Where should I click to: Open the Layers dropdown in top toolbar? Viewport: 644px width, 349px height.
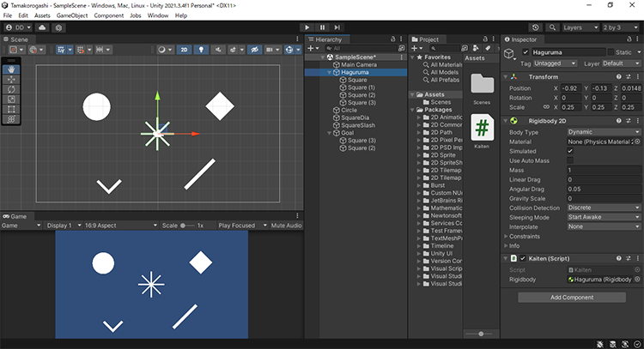580,27
